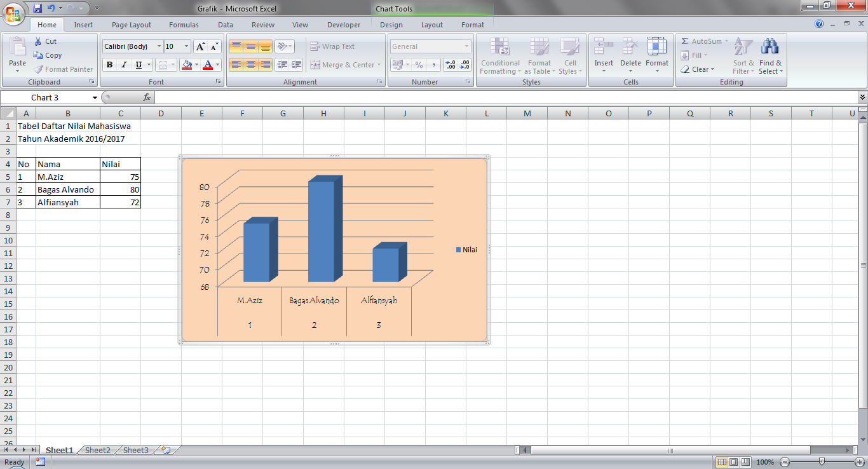The width and height of the screenshot is (868, 469).
Task: Apply Fill Color paint bucket
Action: (x=186, y=65)
